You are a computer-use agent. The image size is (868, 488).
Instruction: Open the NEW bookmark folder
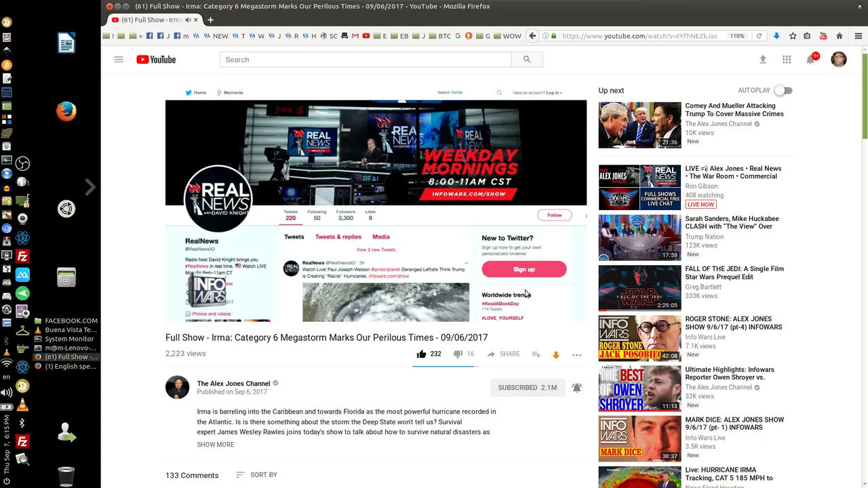coord(216,36)
